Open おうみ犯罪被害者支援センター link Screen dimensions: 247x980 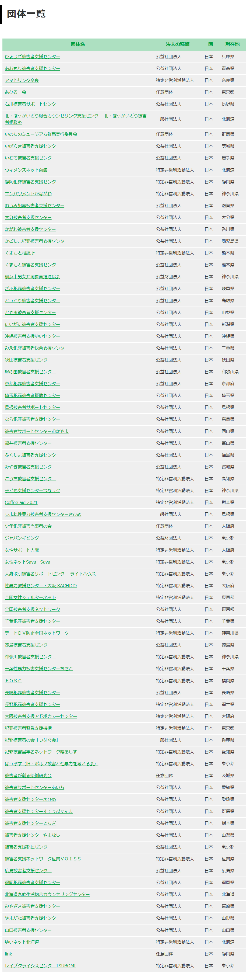35,205
